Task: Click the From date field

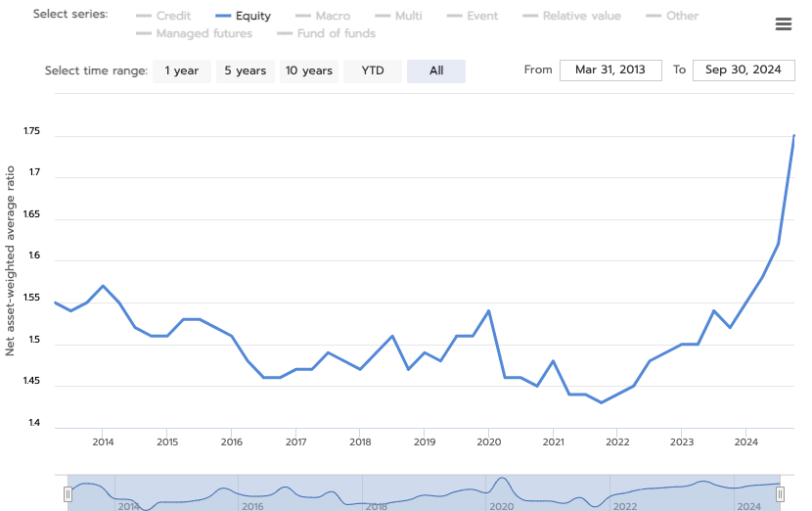Action: click(x=611, y=70)
